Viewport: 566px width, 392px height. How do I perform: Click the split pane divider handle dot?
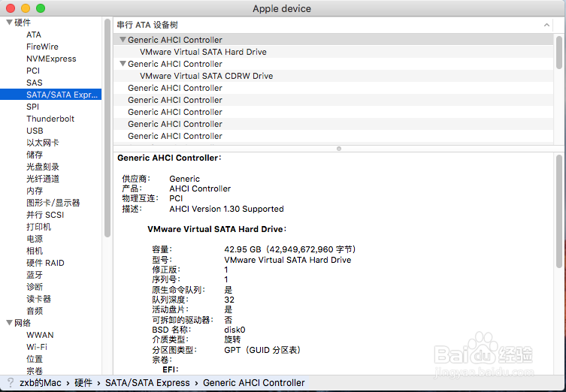coord(338,149)
